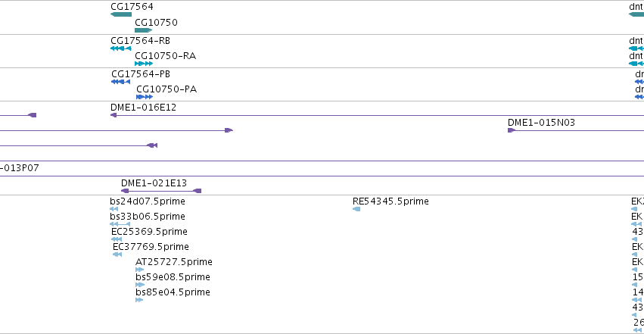Image resolution: width=644 pixels, height=334 pixels.
Task: Click the CG17564-RB transcript glyph
Action: (121, 48)
